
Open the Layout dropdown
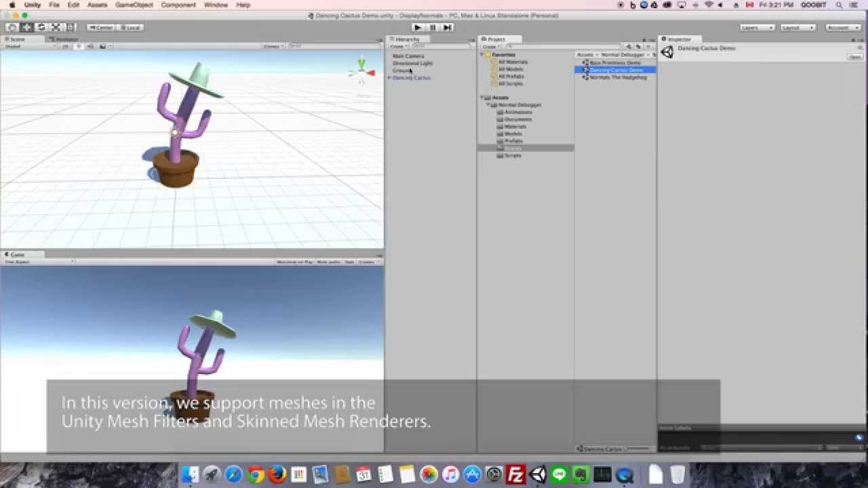click(x=797, y=27)
